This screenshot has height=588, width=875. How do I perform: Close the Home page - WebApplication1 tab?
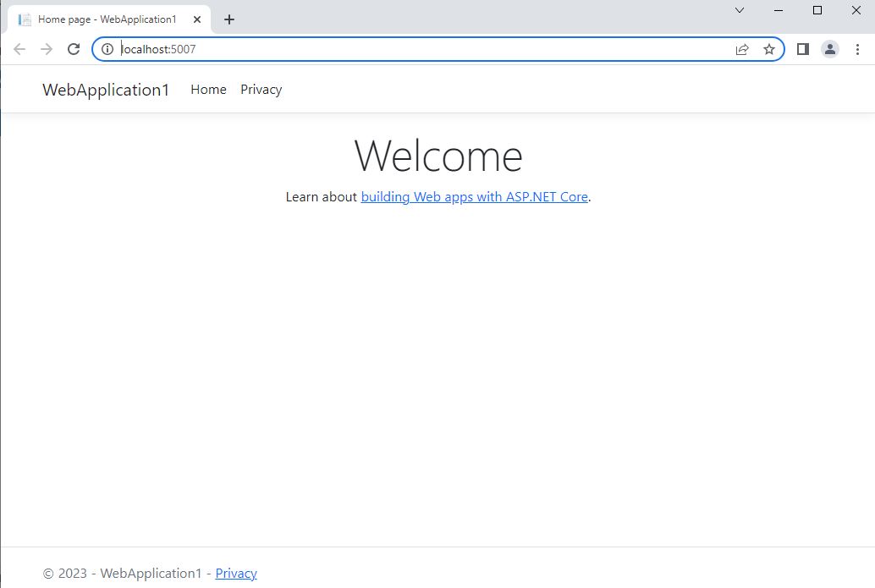197,19
